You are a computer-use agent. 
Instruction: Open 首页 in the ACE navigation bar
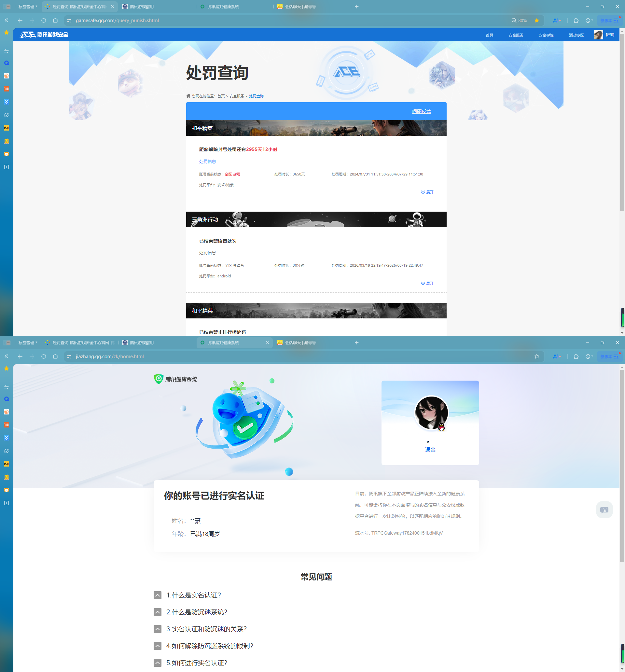[x=489, y=35]
